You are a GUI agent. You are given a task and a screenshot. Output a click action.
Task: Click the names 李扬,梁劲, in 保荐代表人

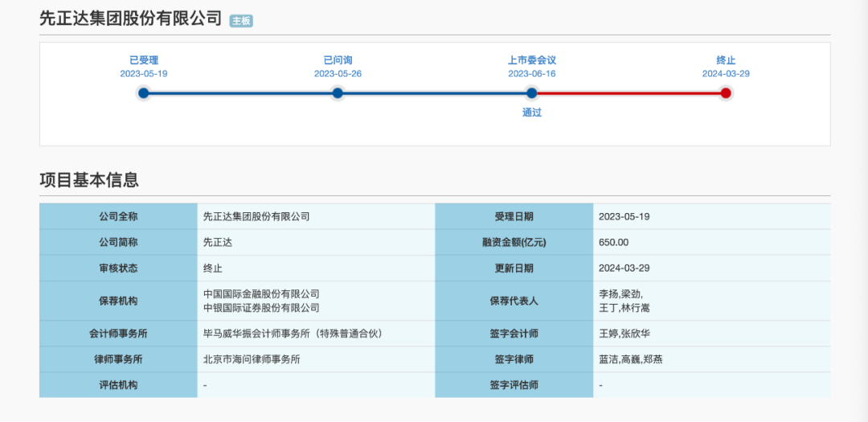[x=620, y=294]
